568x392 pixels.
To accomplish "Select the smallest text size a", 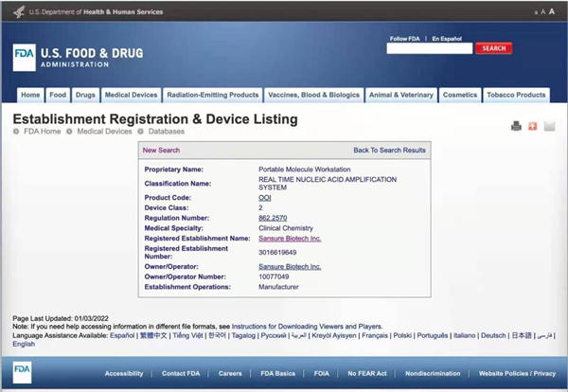I will (535, 12).
